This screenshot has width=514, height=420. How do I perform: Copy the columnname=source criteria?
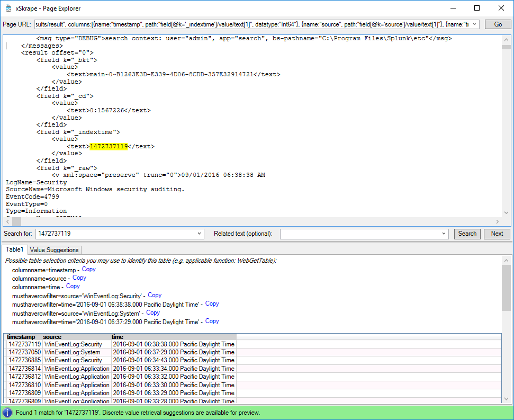[79, 278]
